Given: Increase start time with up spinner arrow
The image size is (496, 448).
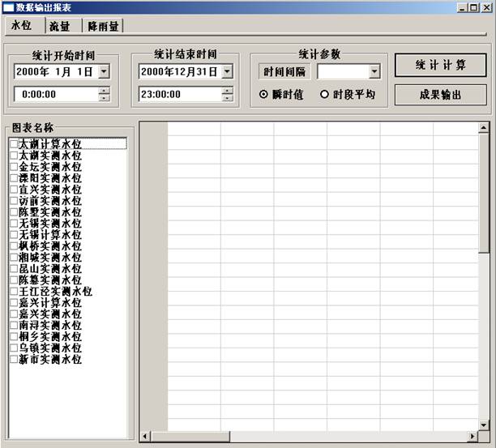Looking at the screenshot, I should [x=104, y=90].
